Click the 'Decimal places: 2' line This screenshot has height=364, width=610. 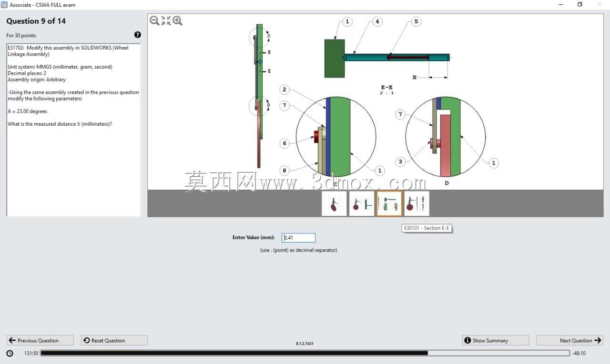[x=27, y=73]
